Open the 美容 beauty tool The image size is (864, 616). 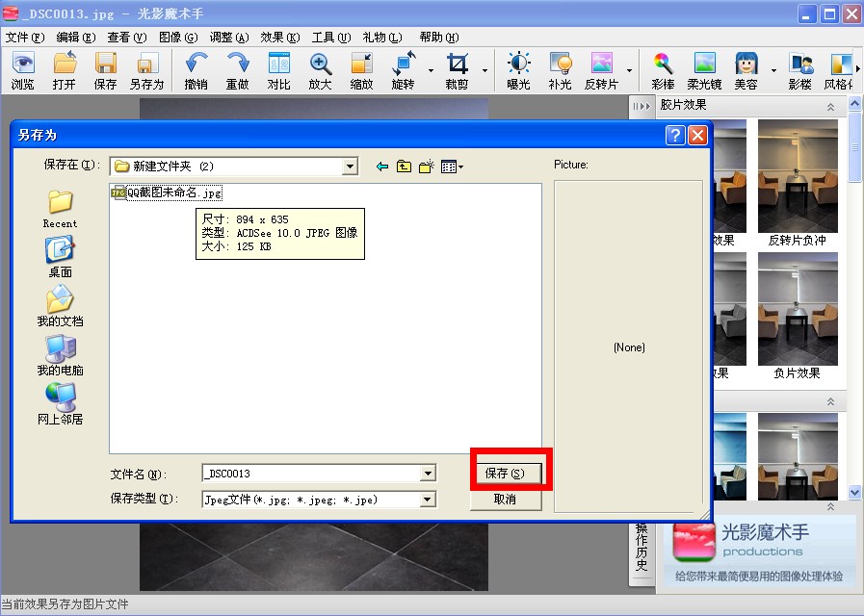tap(746, 70)
